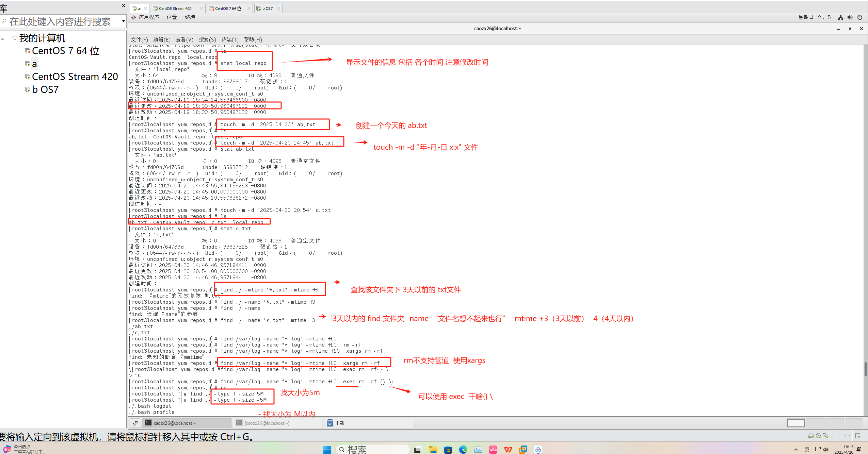Select CentOS 7 64 位 in the library
Image resolution: width=868 pixels, height=454 pixels.
pos(65,51)
